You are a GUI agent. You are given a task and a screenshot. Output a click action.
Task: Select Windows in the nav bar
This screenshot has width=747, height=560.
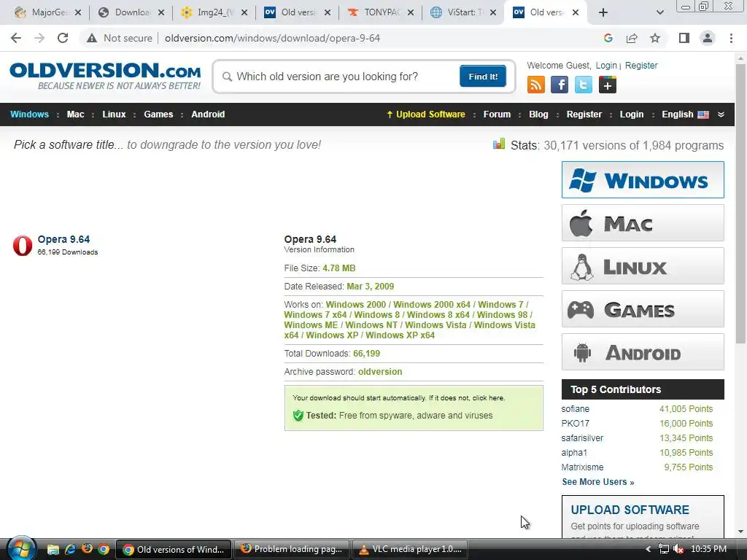[29, 114]
